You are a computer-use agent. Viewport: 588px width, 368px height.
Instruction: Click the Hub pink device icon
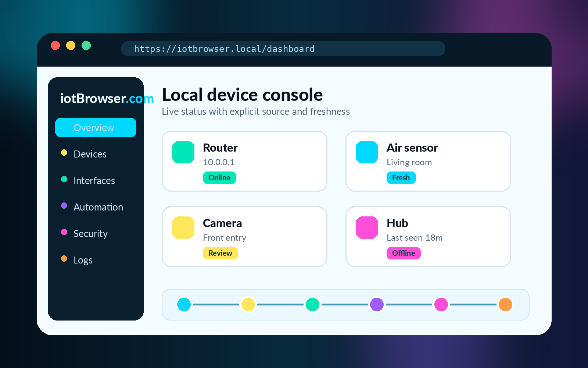click(x=367, y=227)
